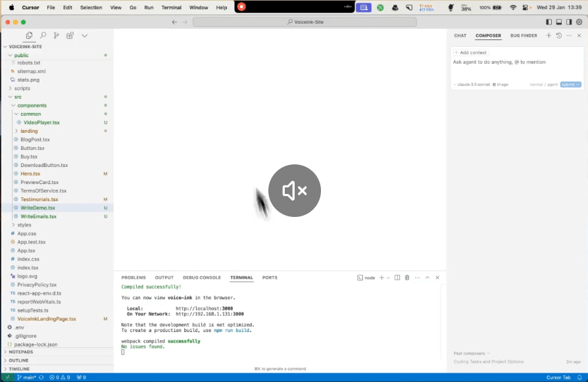Screen dimensions: 588x382
Task: Maximize the terminal panel with the chevron
Action: 427,277
